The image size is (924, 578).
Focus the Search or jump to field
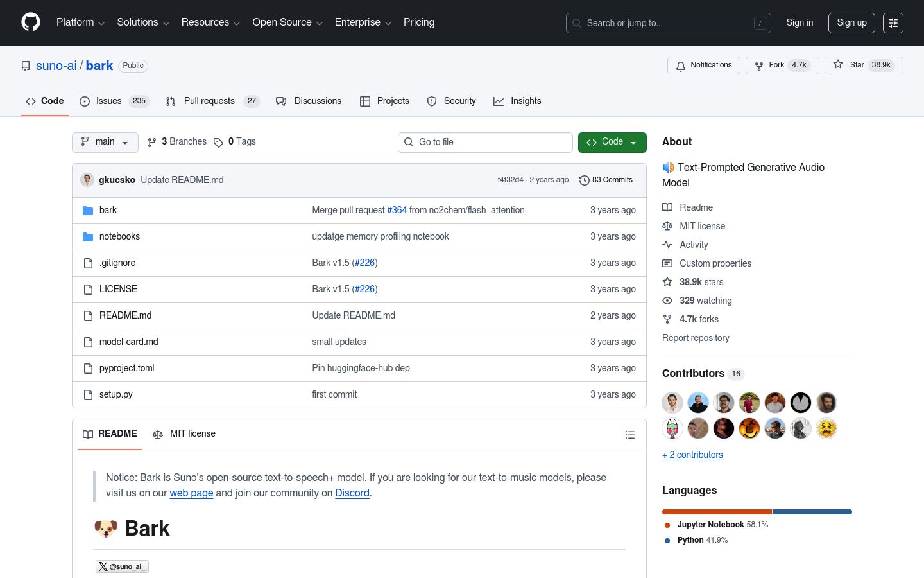tap(668, 23)
